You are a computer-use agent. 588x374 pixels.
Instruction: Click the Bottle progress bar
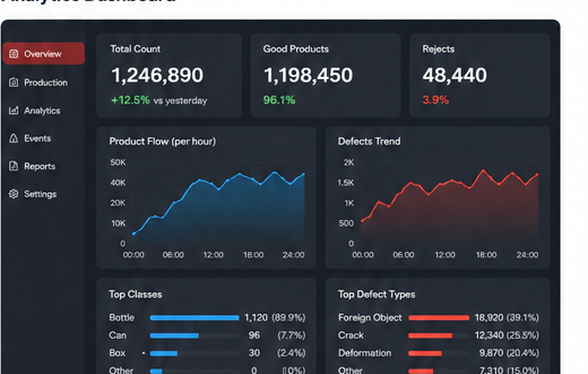click(195, 318)
